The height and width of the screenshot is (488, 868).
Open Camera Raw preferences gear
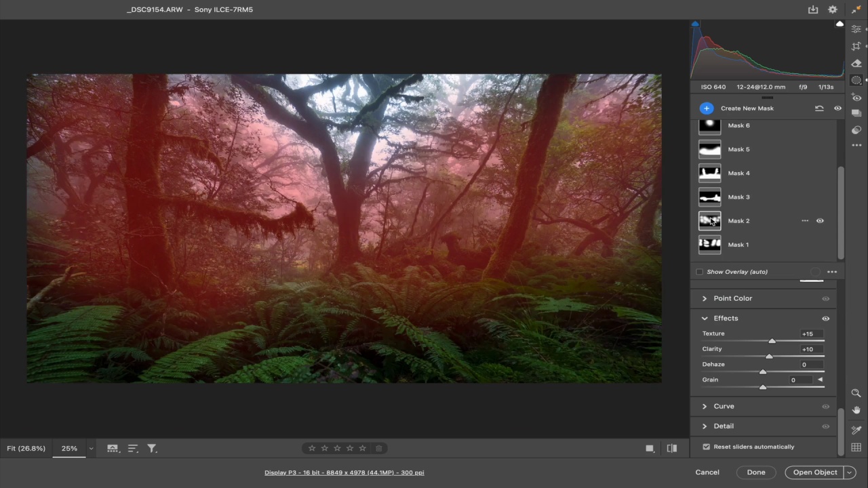click(x=833, y=9)
